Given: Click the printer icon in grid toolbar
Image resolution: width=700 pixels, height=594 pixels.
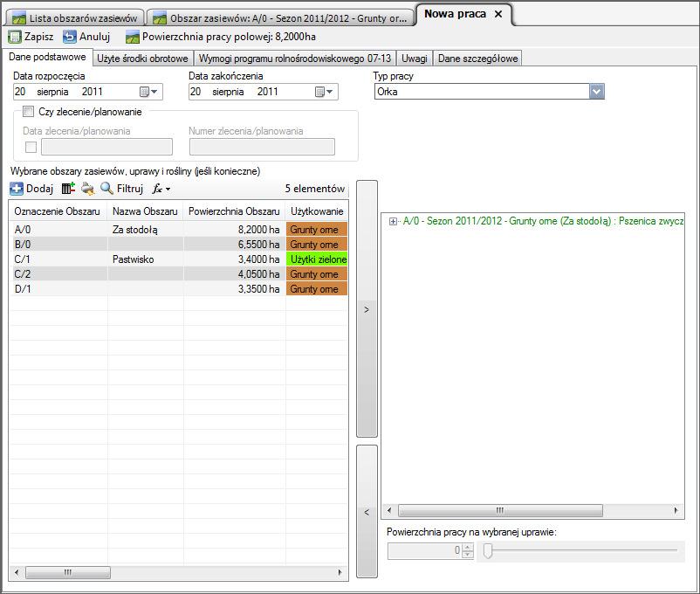Looking at the screenshot, I should 87,189.
